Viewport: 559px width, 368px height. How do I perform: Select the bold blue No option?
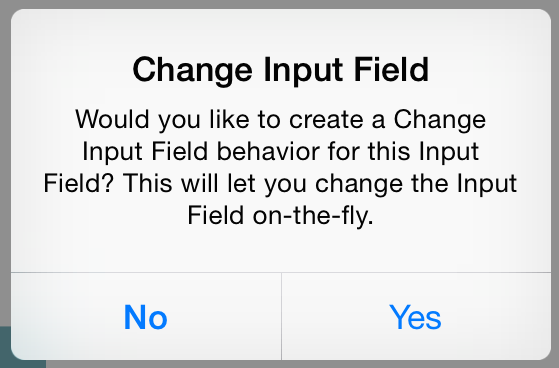[x=146, y=317]
